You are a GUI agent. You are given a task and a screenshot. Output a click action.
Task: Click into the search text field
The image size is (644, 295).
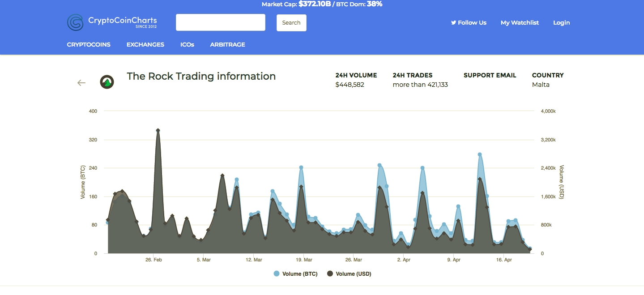221,22
